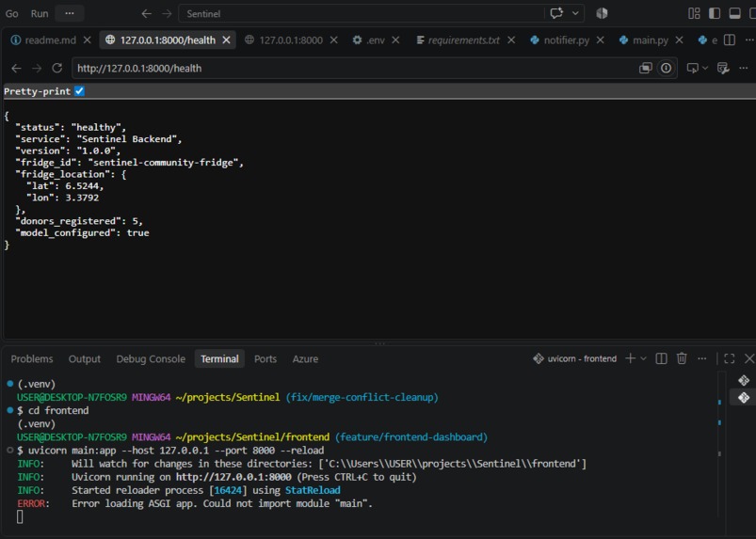756x539 pixels.
Task: Switch to the Problems panel tab
Action: coord(32,358)
